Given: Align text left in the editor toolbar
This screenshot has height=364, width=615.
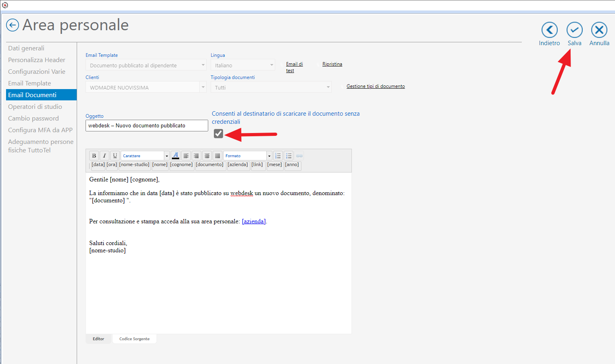Looking at the screenshot, I should click(x=186, y=156).
